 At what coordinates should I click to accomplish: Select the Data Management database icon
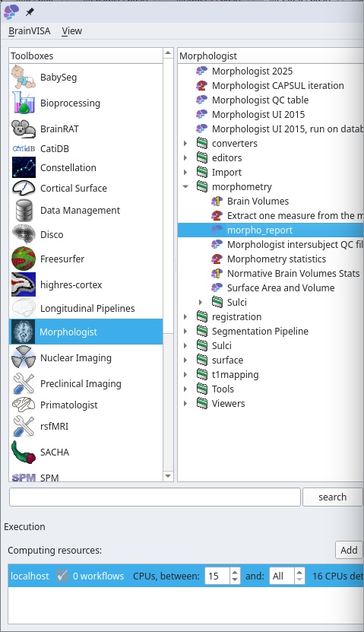24,211
